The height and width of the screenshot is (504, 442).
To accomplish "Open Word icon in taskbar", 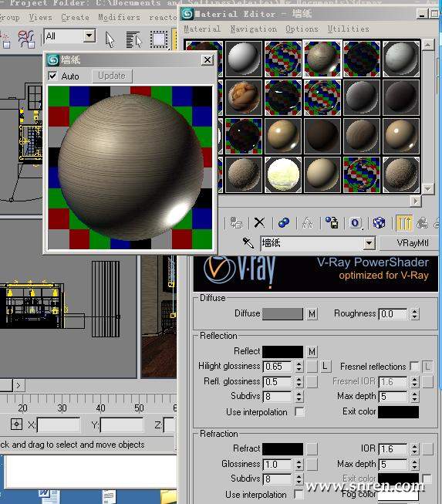I will tap(49, 496).
